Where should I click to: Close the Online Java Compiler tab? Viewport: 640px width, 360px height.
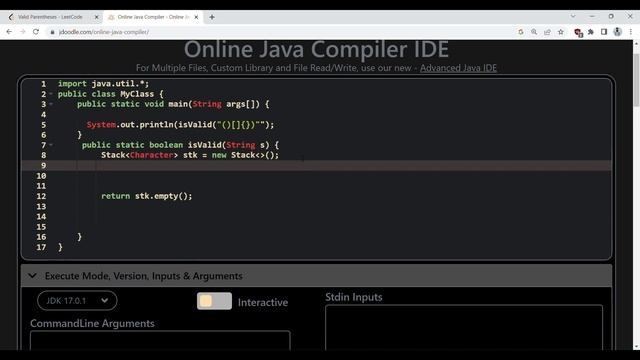196,17
